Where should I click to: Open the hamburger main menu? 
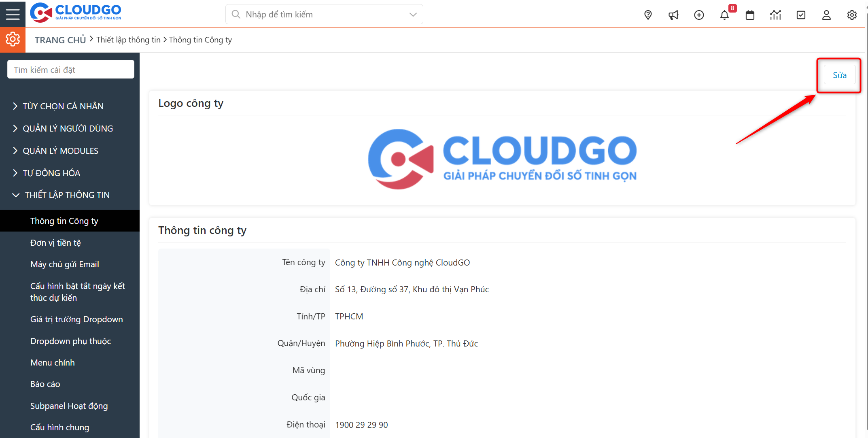tap(13, 14)
